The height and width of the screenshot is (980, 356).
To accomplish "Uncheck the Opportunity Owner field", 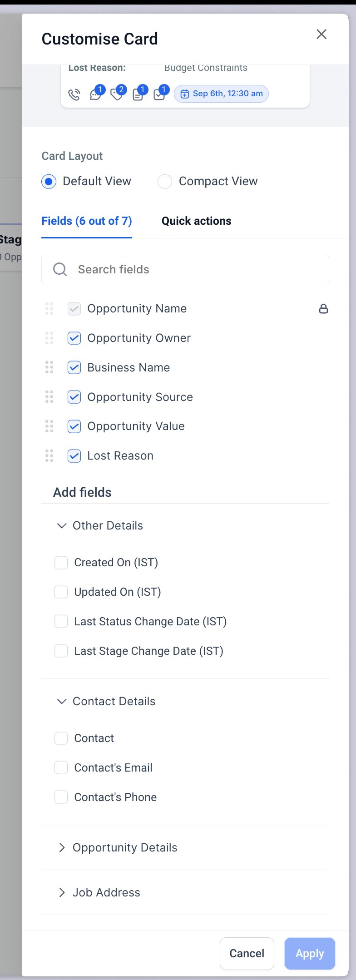I will [74, 338].
